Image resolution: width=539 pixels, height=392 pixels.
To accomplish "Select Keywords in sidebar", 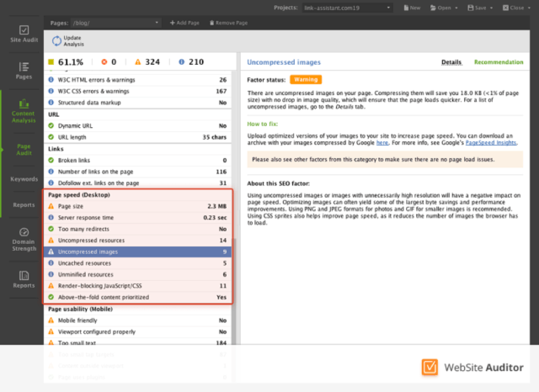I will point(24,179).
